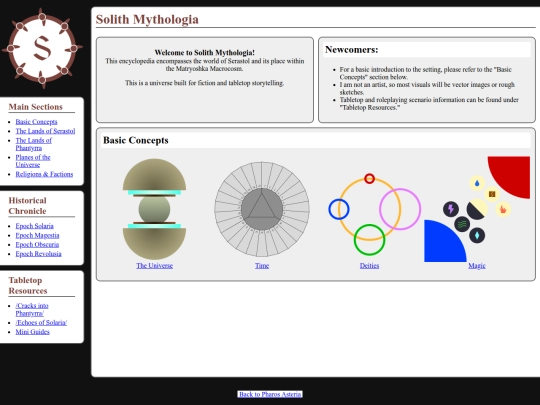Go to The Lands of Phantyrra
The image size is (540, 405).
(x=33, y=144)
